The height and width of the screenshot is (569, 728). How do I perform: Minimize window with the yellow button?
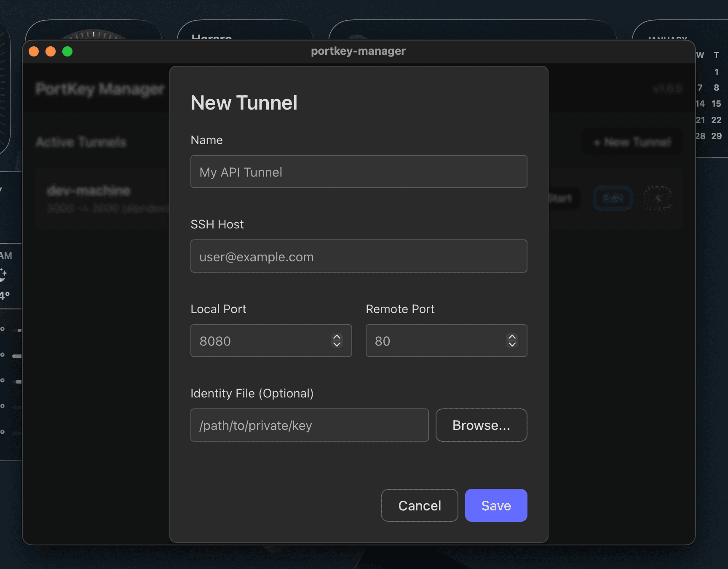[51, 51]
